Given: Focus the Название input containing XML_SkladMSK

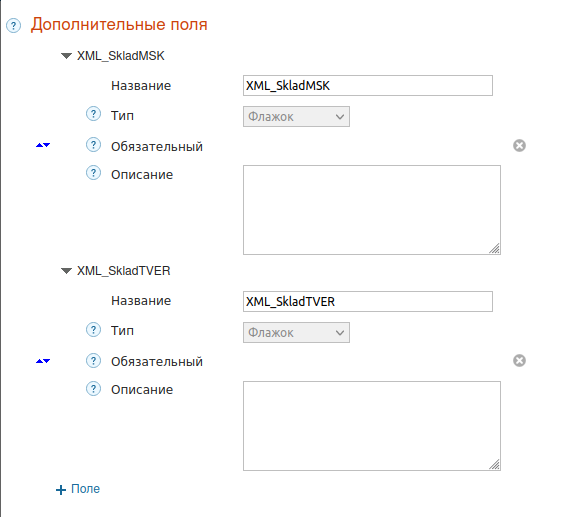Looking at the screenshot, I should pyautogui.click(x=368, y=85).
